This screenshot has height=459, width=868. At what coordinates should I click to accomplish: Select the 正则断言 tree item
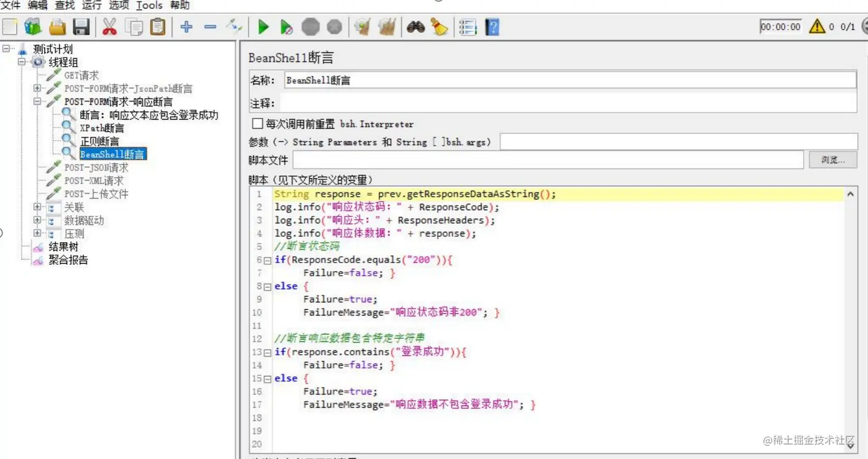click(x=99, y=141)
